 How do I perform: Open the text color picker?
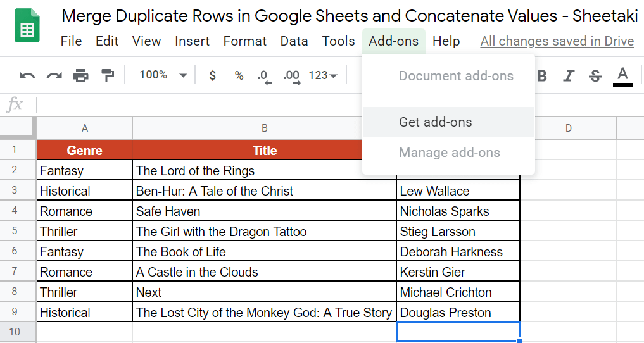tap(622, 77)
